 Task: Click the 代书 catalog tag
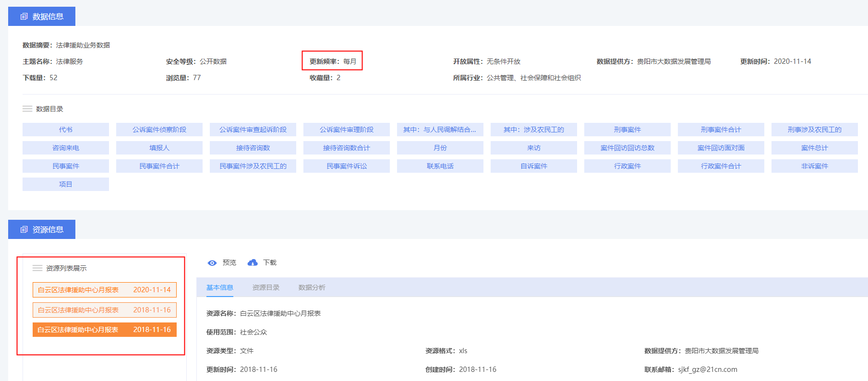[x=66, y=130]
